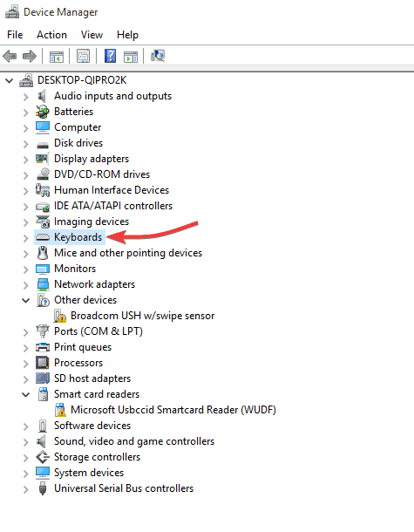414x532 pixels.
Task: Expand the Display adapters node
Action: click(x=26, y=160)
